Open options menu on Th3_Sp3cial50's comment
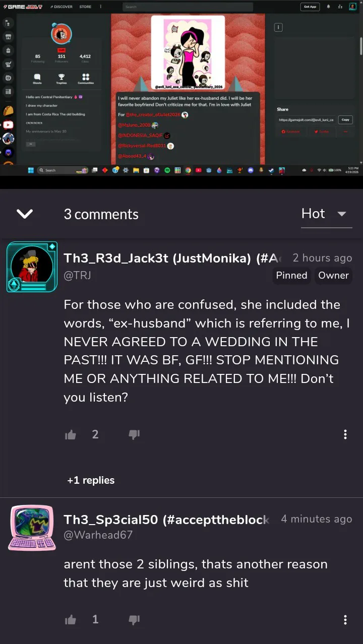 (x=345, y=620)
